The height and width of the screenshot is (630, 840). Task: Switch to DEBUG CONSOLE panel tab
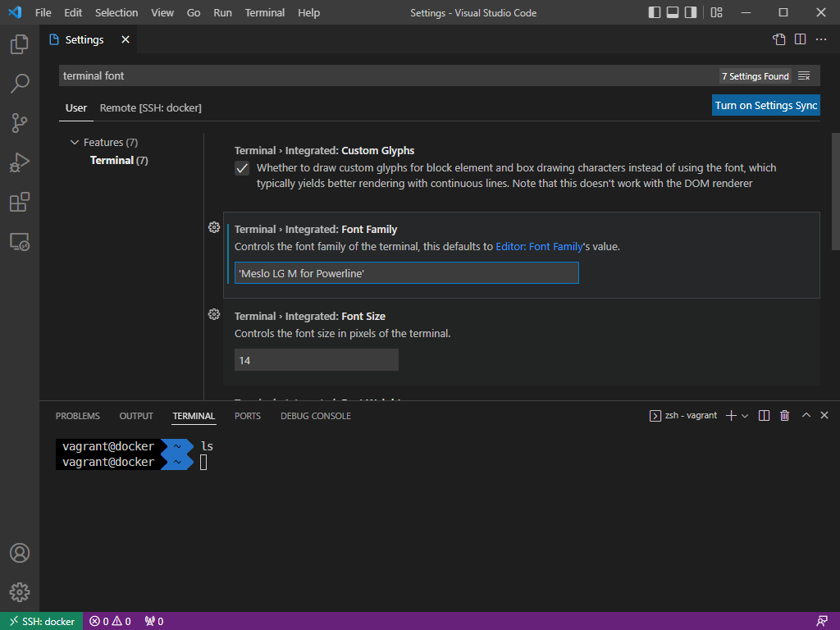point(316,416)
